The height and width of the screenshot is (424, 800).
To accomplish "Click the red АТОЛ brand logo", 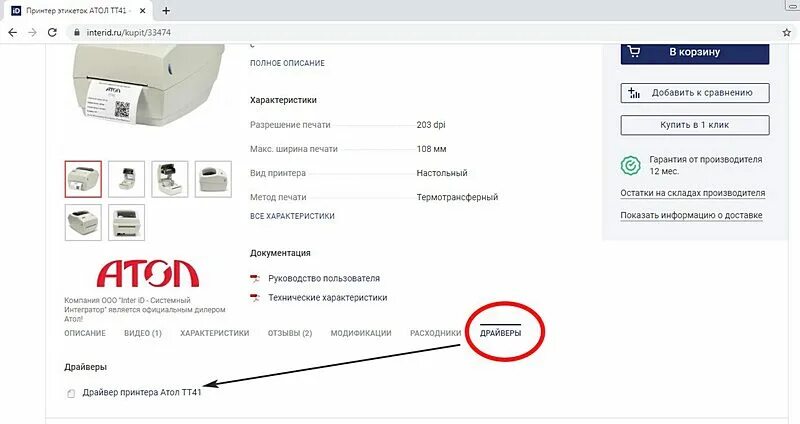I will pos(148,274).
